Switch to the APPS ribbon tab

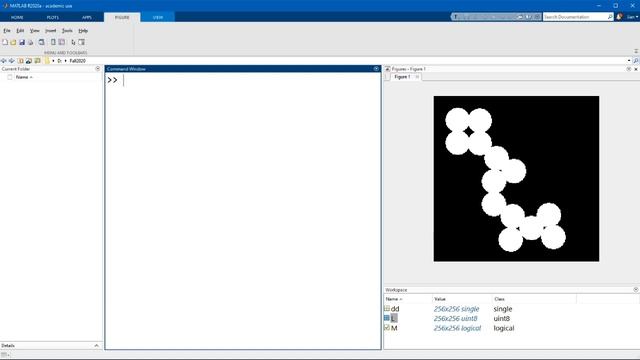tap(87, 18)
